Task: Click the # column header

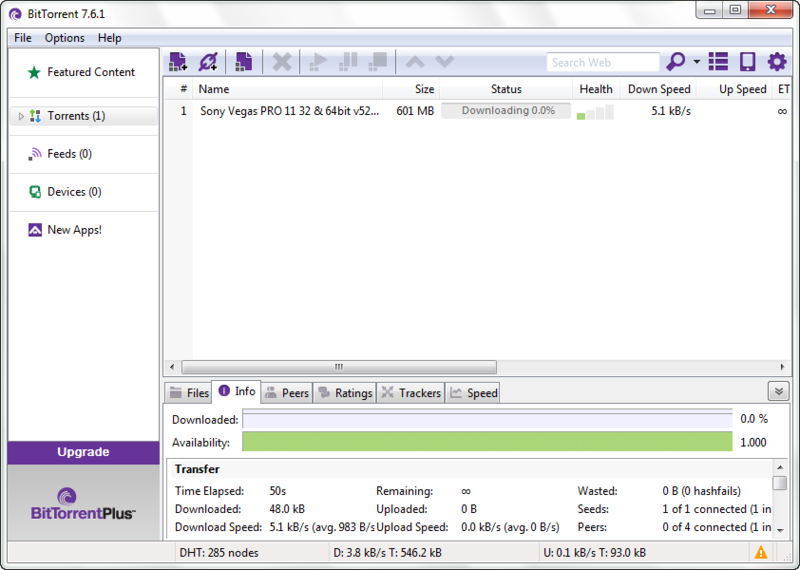Action: coord(179,89)
